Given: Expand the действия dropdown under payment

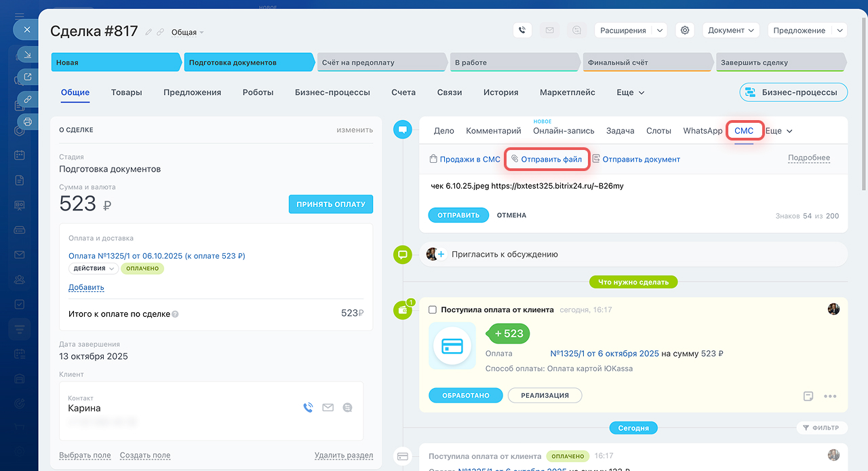Looking at the screenshot, I should pos(94,269).
